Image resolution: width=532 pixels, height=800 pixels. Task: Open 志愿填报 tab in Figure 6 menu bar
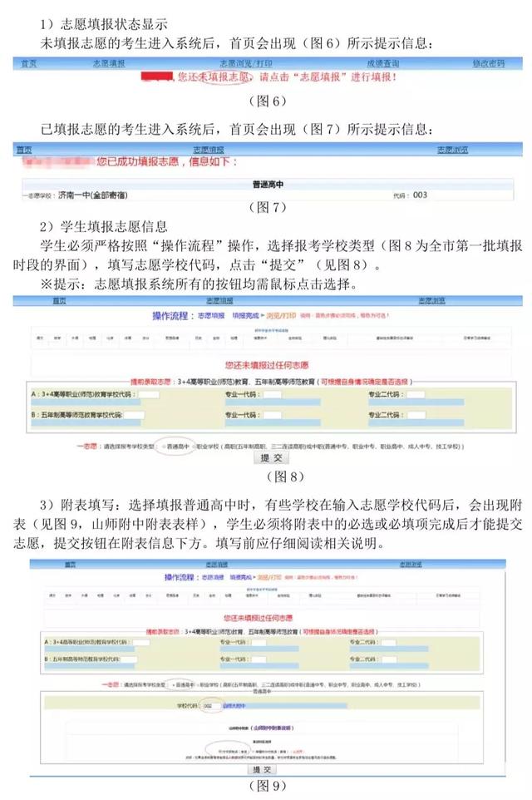point(109,64)
